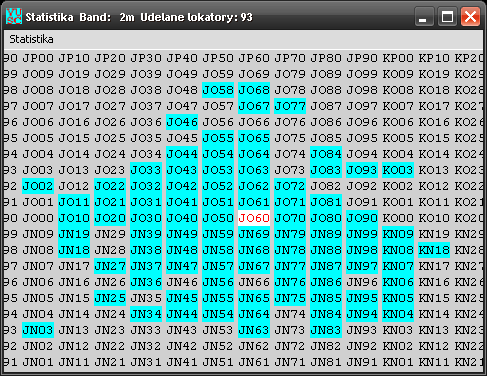Click locator cell JN29

[110, 234]
